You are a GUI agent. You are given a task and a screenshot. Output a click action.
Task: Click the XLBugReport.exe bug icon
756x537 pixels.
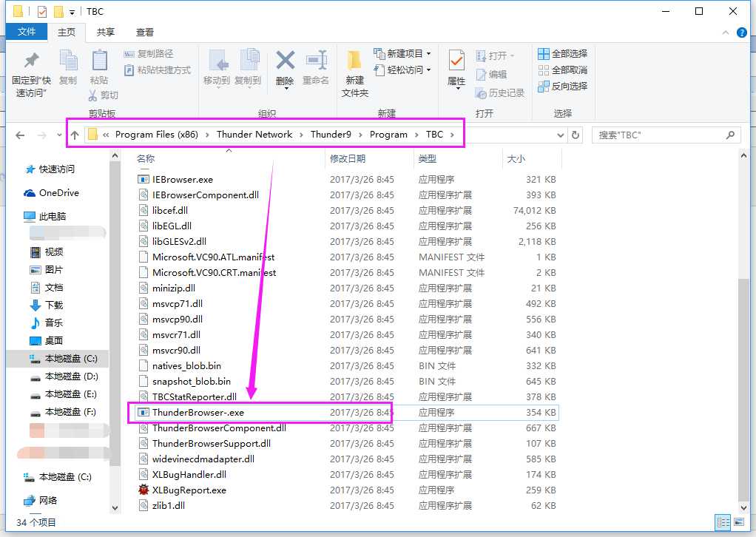coord(144,490)
